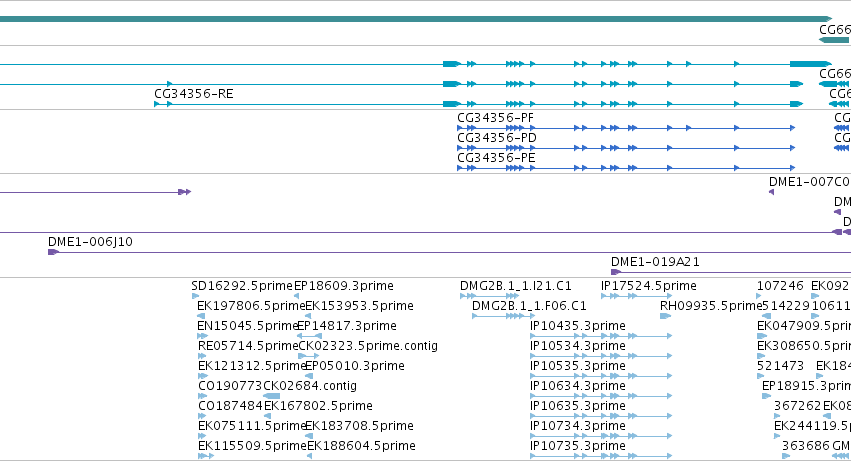Click the EK075111.5prime label
Viewport: 851px width, 461px height.
coord(252,427)
